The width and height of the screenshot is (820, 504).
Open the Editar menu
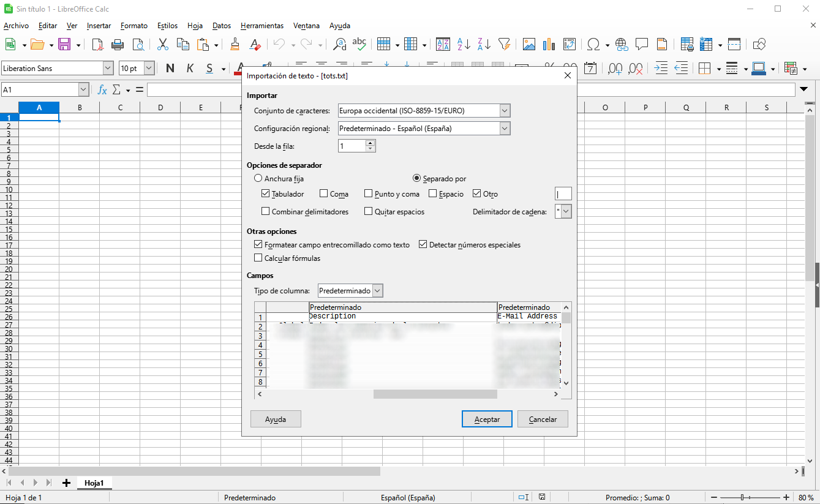[47, 26]
